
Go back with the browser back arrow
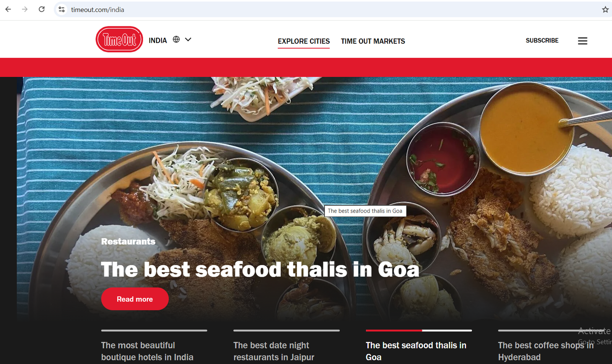[x=8, y=9]
